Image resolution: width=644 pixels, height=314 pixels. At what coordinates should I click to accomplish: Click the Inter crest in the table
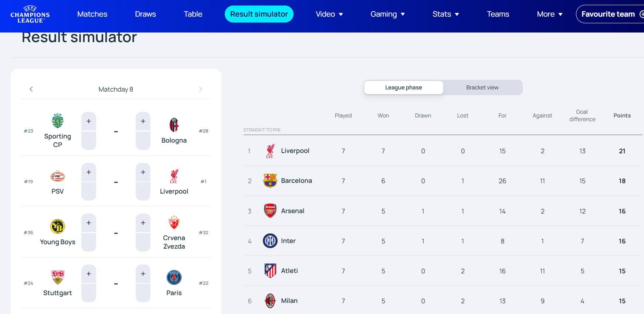click(270, 241)
